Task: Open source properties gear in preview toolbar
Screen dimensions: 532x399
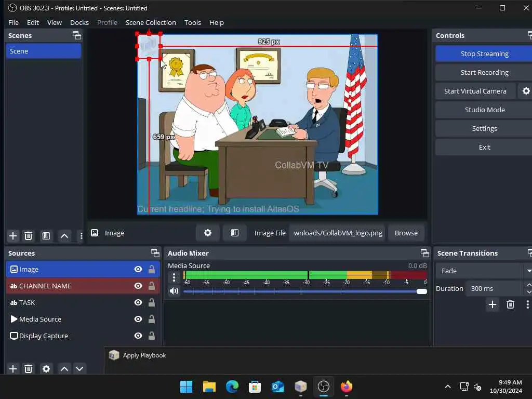Action: 208,233
